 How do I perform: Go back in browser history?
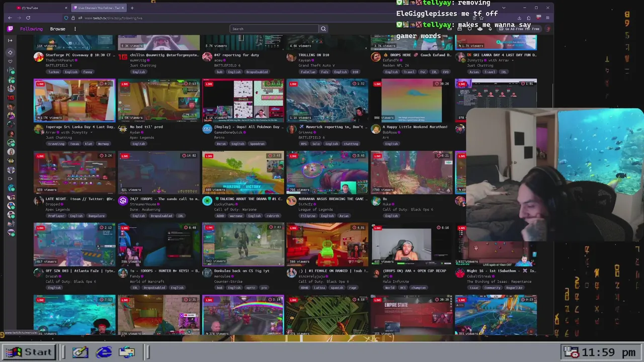pyautogui.click(x=10, y=18)
